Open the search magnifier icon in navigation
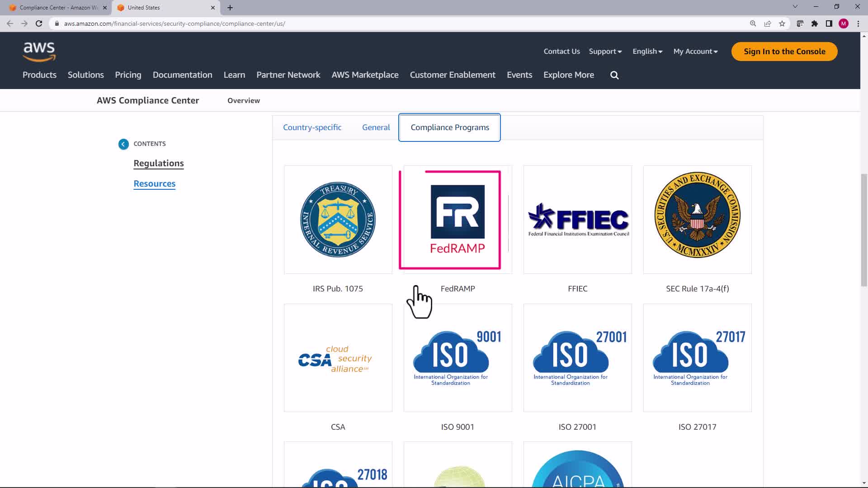 click(x=614, y=75)
